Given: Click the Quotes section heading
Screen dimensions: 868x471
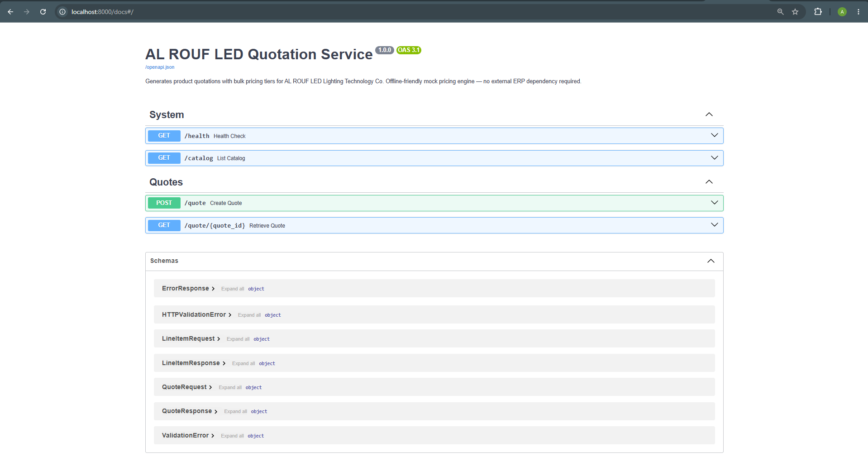Looking at the screenshot, I should click(166, 182).
